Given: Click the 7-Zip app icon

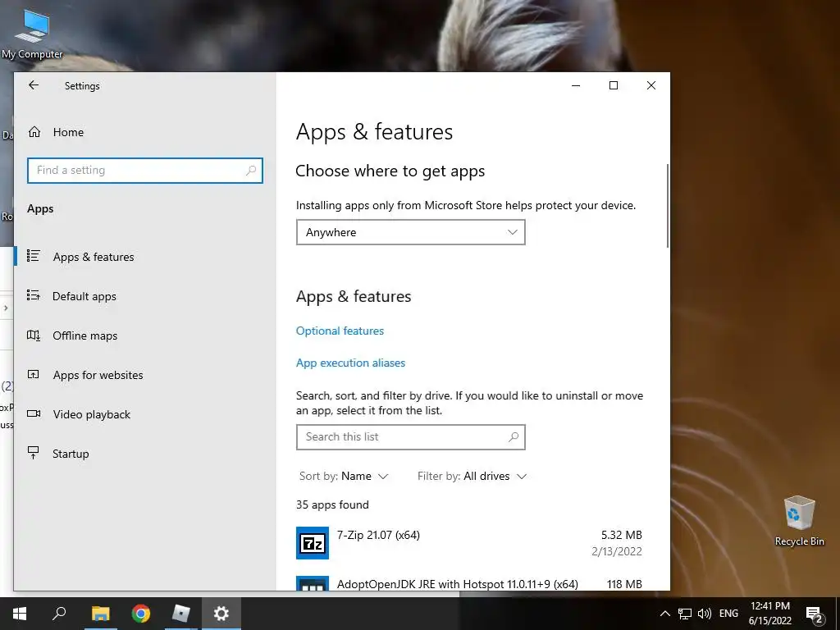Looking at the screenshot, I should [x=313, y=543].
